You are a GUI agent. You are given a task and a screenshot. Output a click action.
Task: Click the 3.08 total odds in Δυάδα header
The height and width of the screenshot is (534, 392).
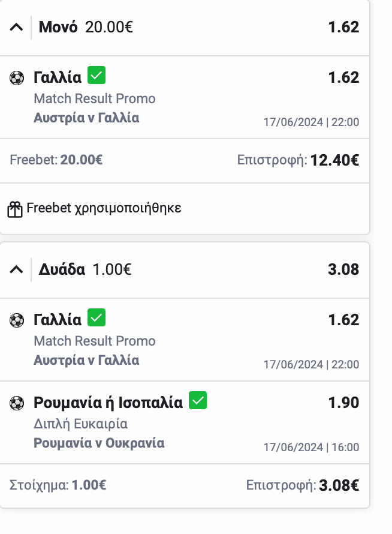[343, 269]
